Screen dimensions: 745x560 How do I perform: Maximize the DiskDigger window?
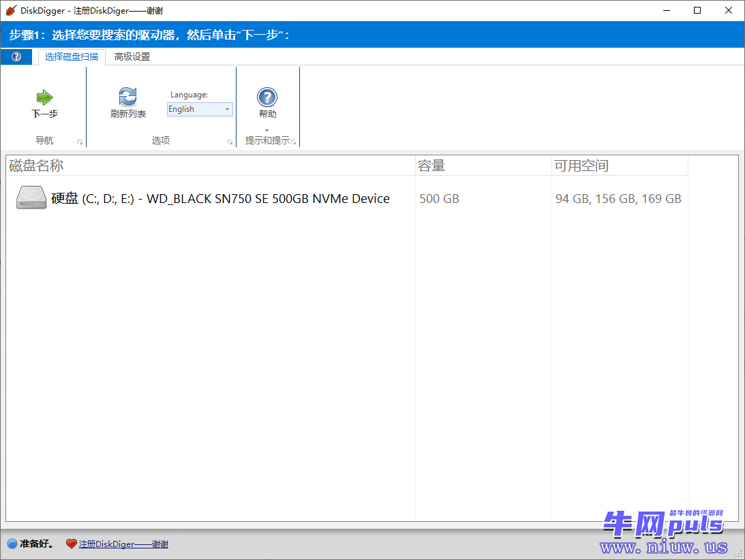[x=697, y=10]
